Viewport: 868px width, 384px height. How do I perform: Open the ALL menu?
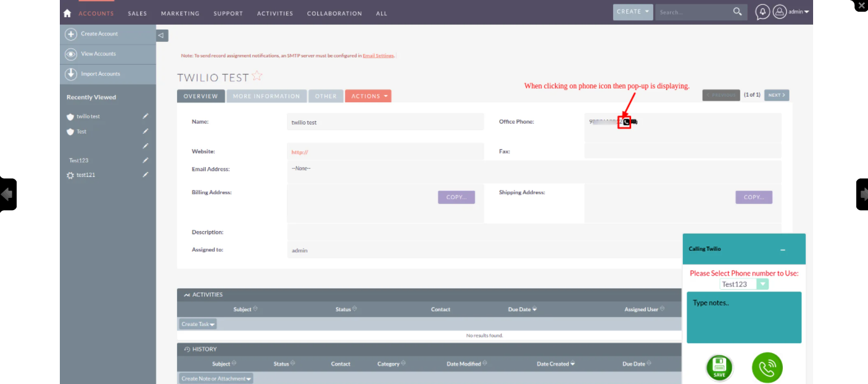point(382,14)
